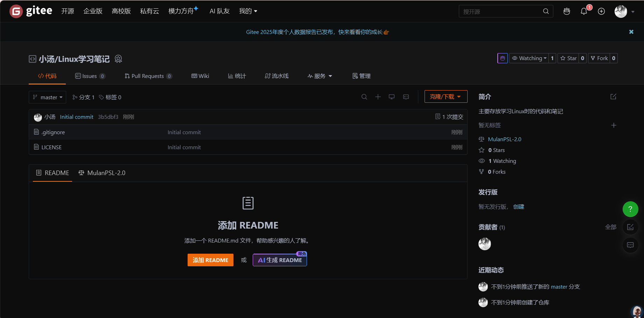Open the AI assistant robot icon in header
Viewport: 644px width, 318px height.
[x=567, y=11]
